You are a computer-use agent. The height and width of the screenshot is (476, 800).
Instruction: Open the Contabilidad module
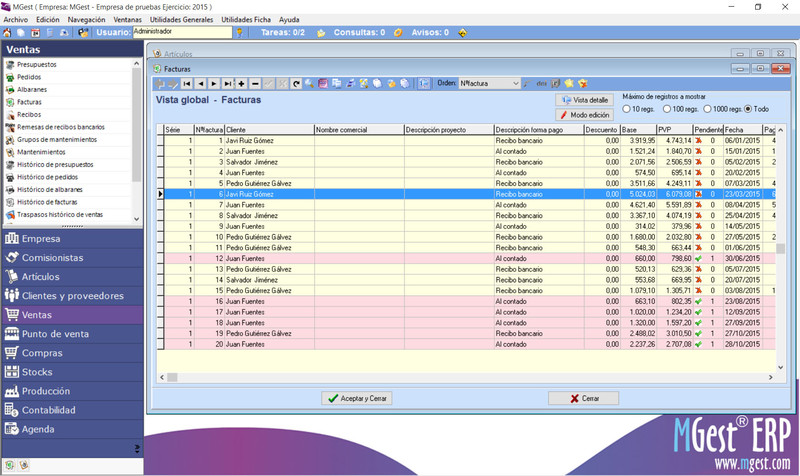coord(72,410)
